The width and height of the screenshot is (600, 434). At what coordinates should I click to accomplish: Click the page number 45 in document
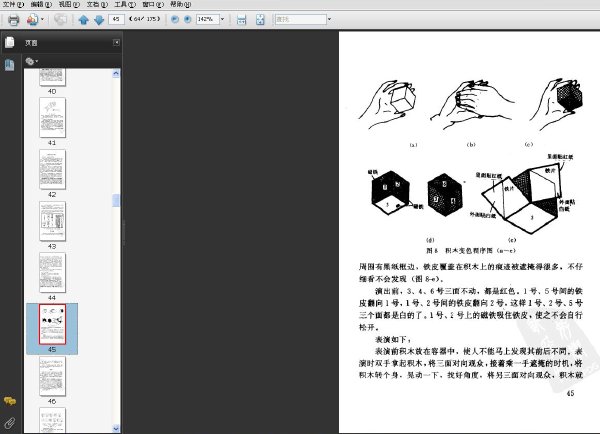point(570,393)
